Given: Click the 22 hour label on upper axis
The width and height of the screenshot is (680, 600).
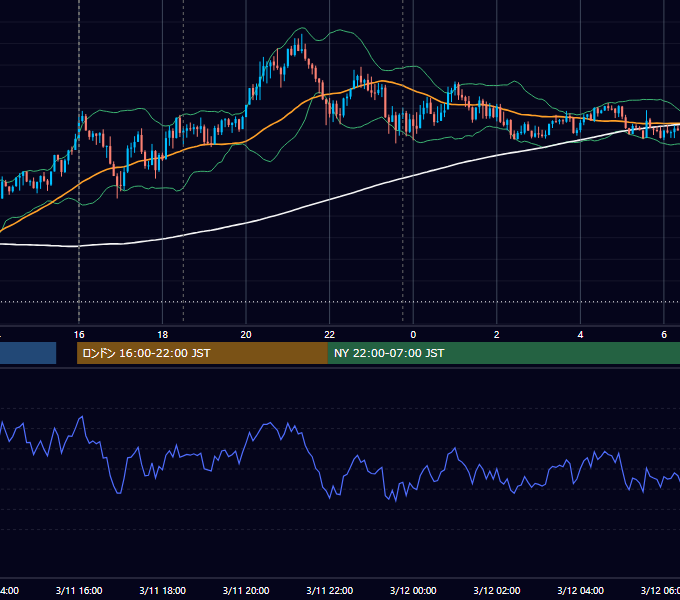Looking at the screenshot, I should point(330,335).
